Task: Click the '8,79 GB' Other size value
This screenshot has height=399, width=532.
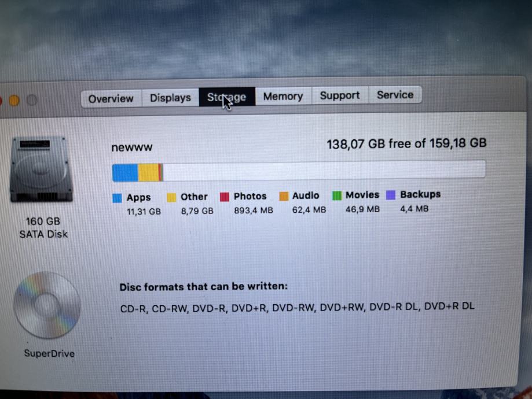Action: 197,211
